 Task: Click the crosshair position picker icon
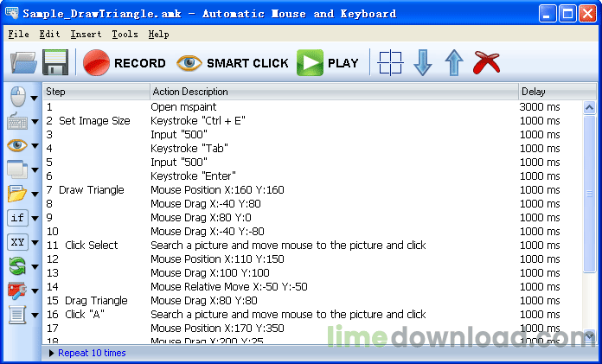click(390, 62)
